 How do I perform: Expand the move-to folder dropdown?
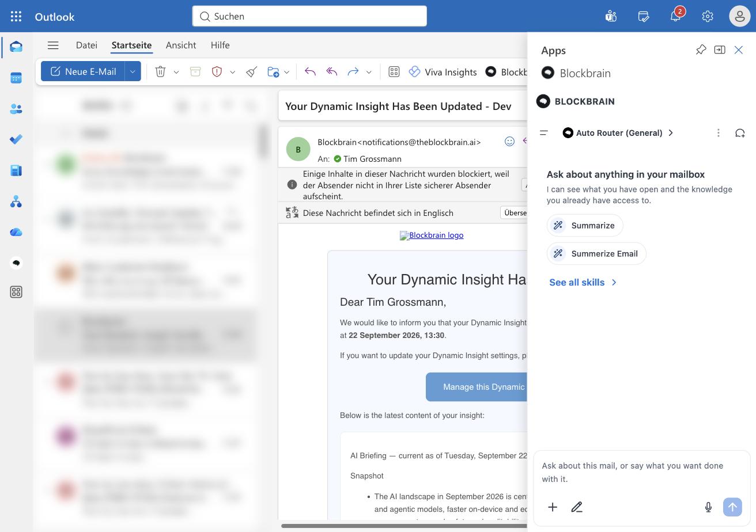[x=286, y=72]
